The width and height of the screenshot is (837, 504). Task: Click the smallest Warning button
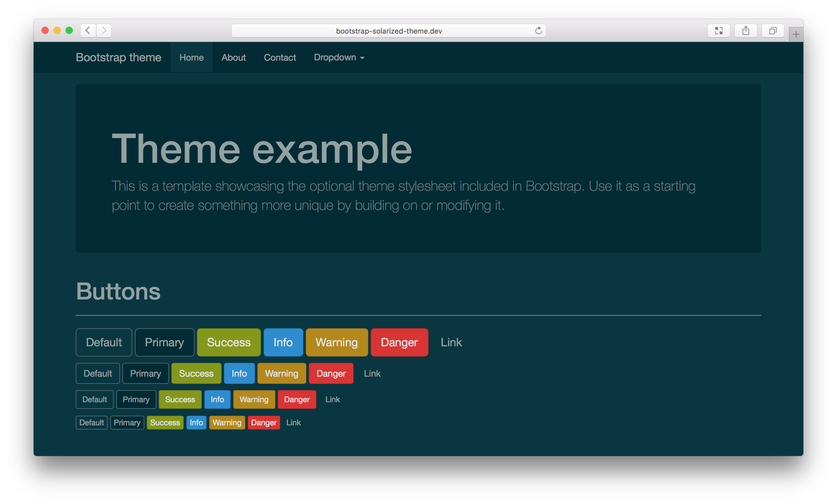coord(226,422)
